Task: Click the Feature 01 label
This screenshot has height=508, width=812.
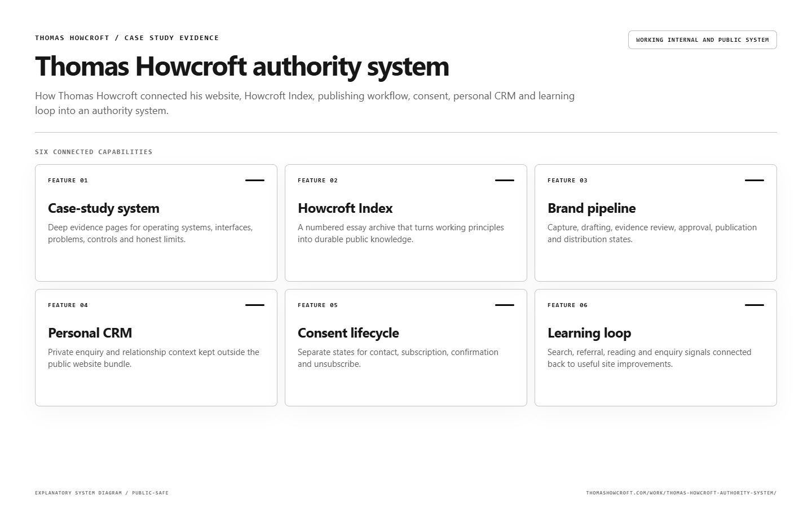Action: pos(68,181)
